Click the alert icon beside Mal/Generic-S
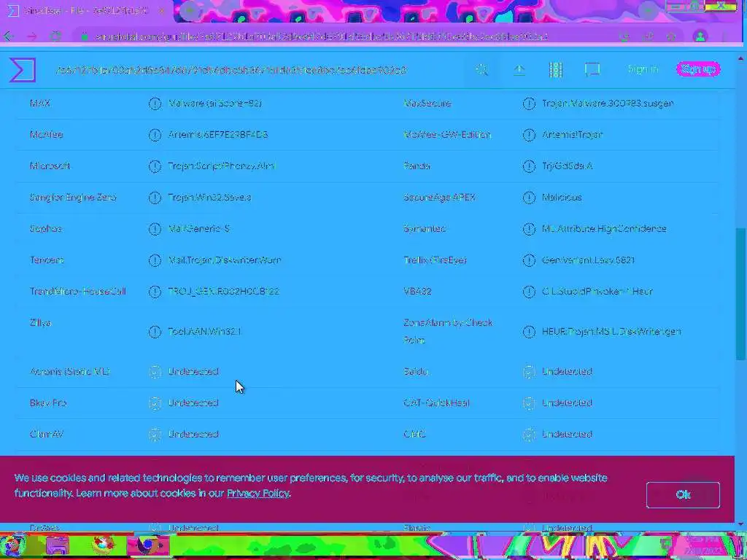 [x=155, y=229]
